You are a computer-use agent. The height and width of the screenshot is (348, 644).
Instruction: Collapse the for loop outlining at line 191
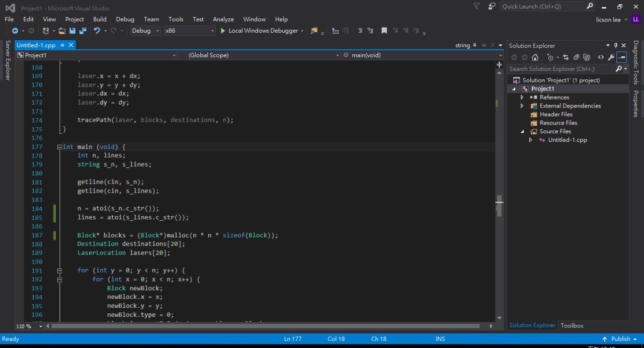click(x=59, y=271)
